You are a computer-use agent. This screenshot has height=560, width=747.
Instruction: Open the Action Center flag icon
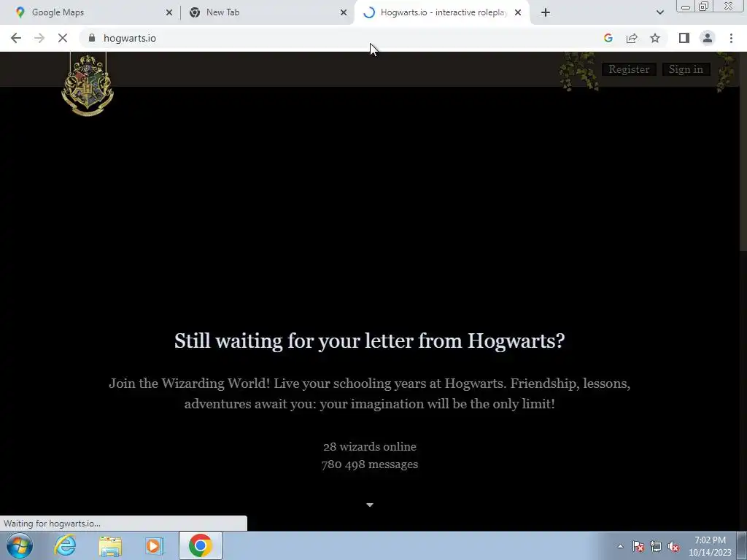coord(638,546)
